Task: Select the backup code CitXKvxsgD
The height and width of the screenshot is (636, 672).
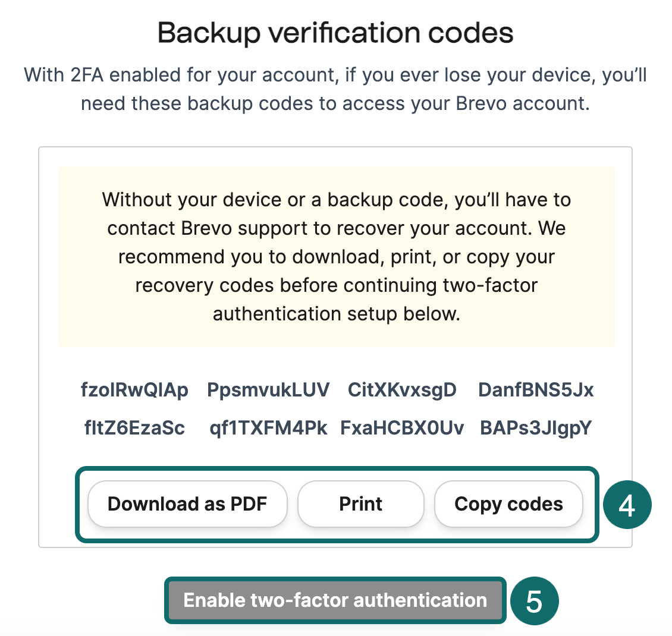Action: [402, 390]
